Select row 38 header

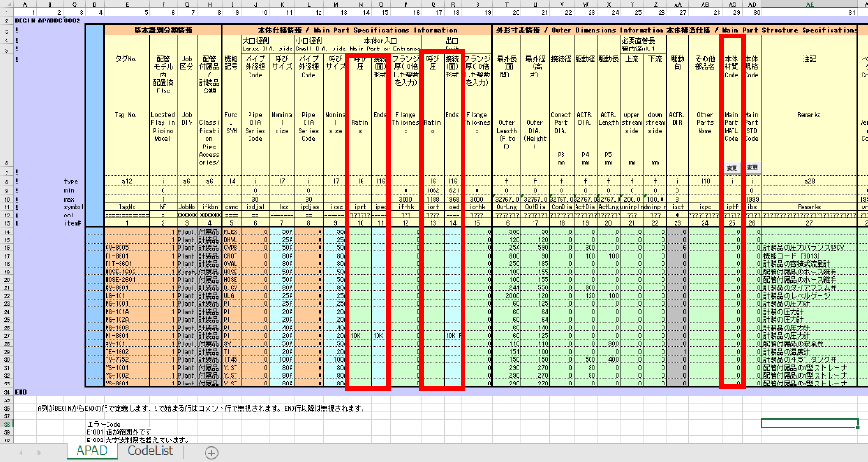coord(7,424)
